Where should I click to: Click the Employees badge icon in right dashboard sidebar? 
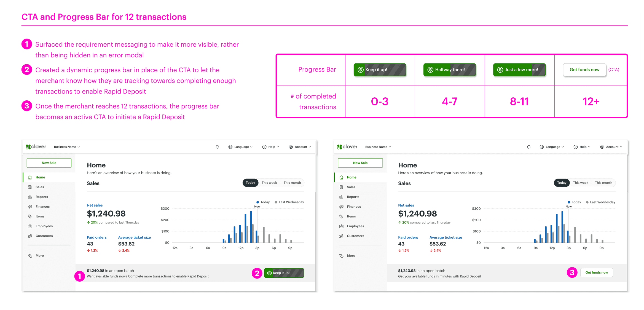[341, 226]
